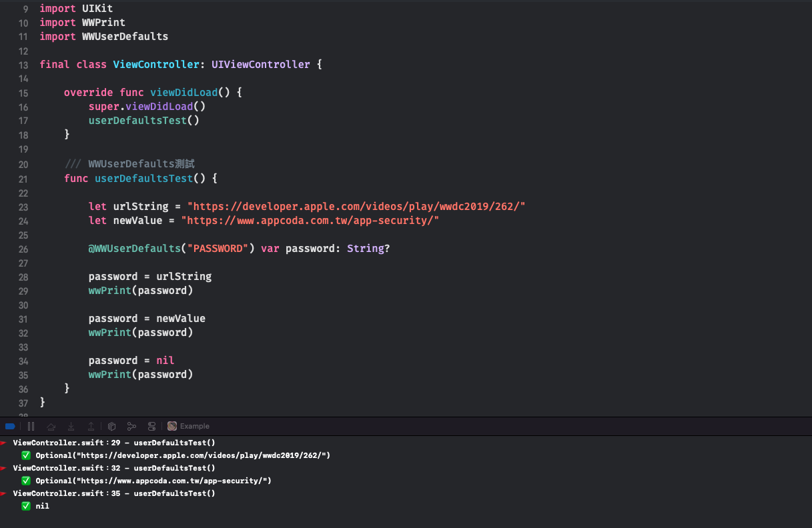Click the wwdc2019 URL string on line 23
Image resolution: width=812 pixels, height=528 pixels.
pos(356,207)
